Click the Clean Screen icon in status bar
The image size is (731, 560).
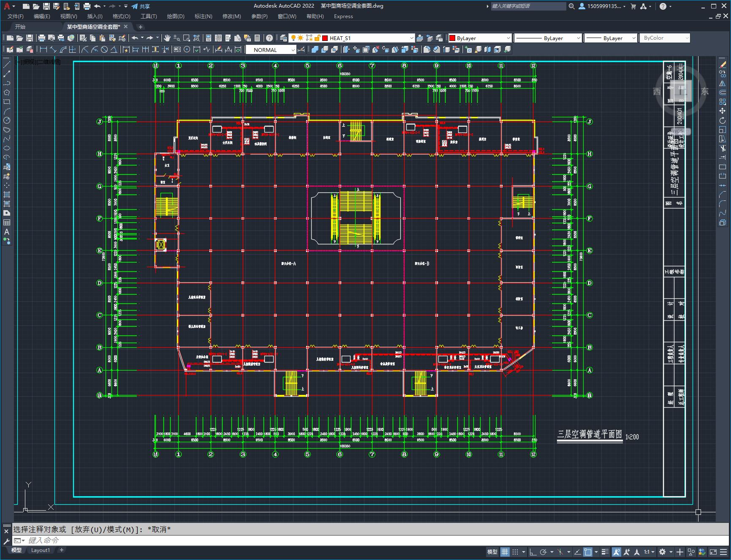coord(713,552)
